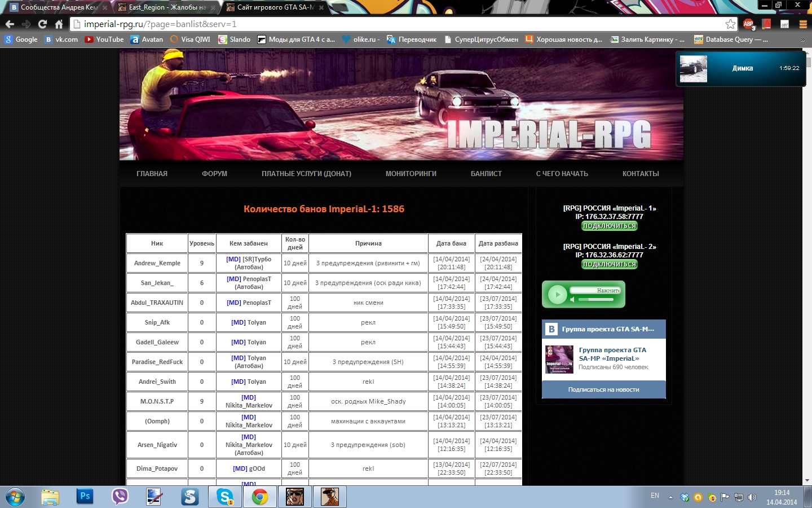The height and width of the screenshot is (508, 812).
Task: Open the Windows Start button
Action: click(15, 497)
